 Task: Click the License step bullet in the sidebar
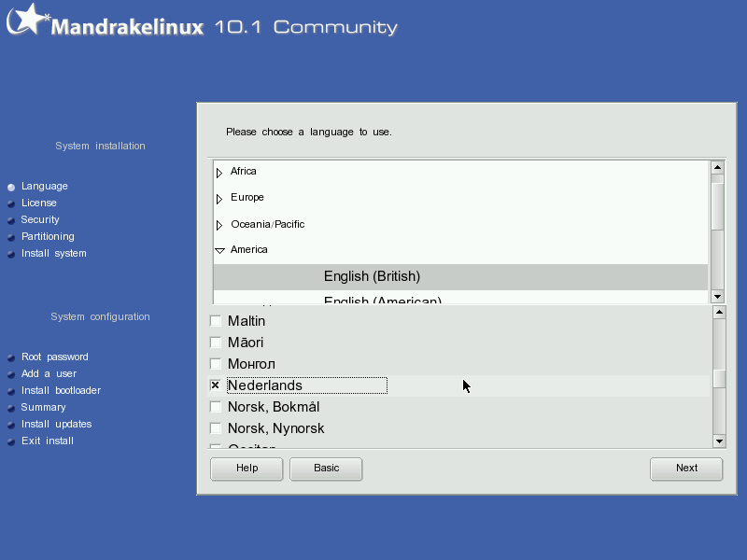tap(11, 203)
